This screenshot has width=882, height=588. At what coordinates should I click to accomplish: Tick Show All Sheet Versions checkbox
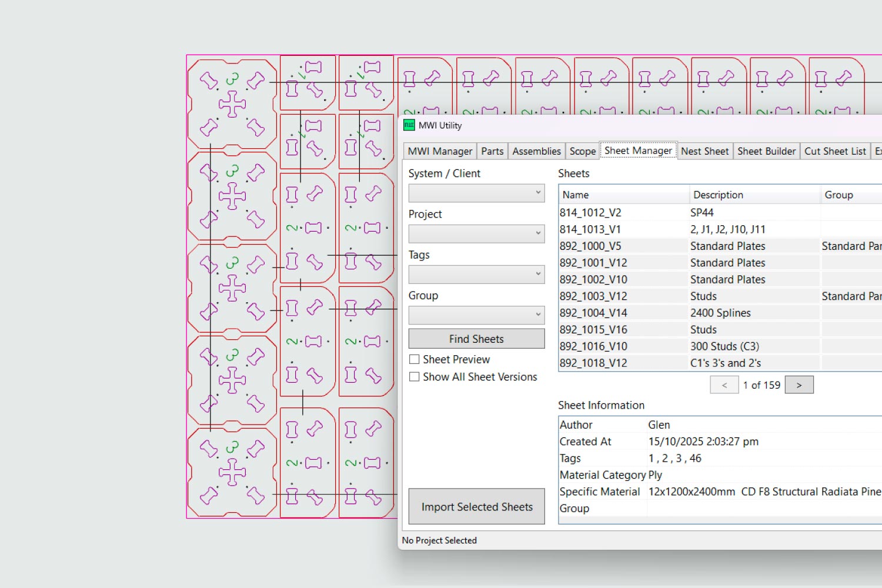pyautogui.click(x=415, y=377)
